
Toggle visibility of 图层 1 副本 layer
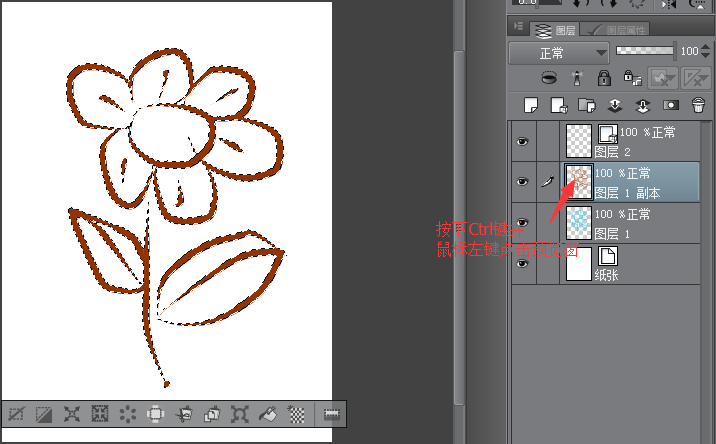pos(521,182)
